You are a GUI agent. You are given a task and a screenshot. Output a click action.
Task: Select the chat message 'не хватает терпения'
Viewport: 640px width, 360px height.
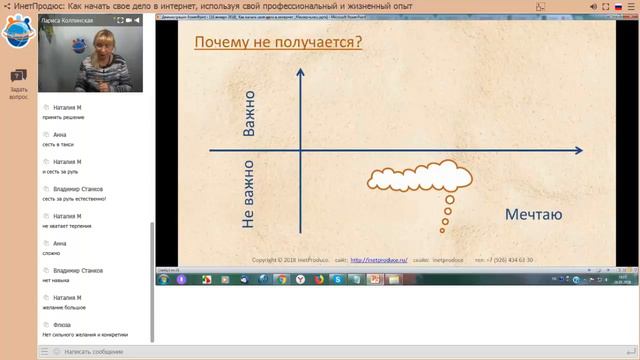point(67,226)
